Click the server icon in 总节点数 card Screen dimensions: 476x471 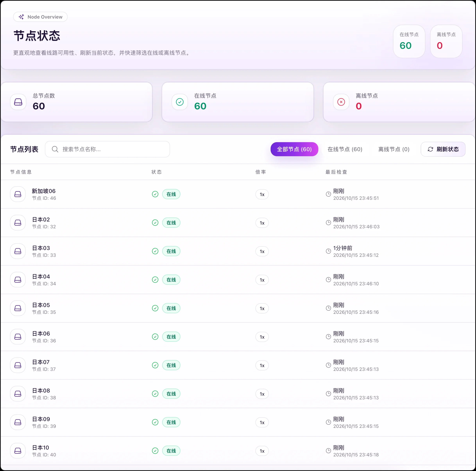[18, 102]
